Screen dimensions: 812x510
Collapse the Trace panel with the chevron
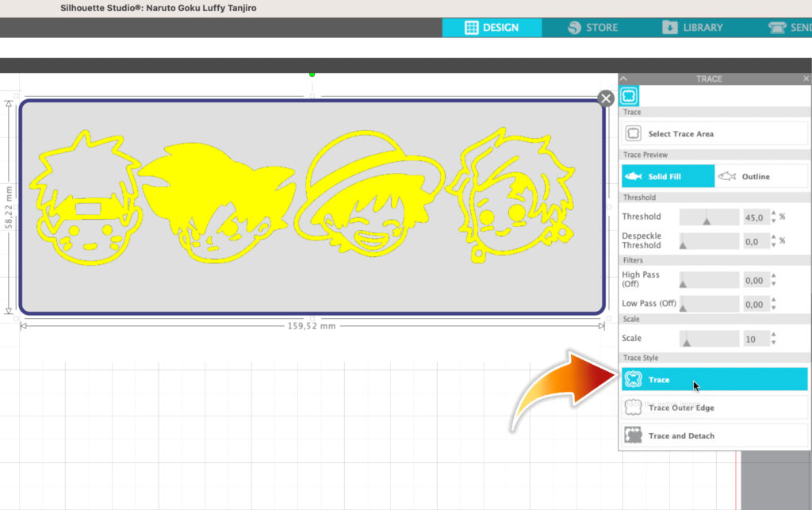[x=624, y=79]
